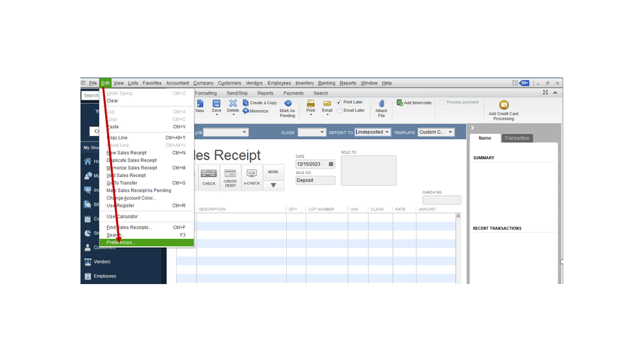Click the Sold To address box

pyautogui.click(x=368, y=170)
